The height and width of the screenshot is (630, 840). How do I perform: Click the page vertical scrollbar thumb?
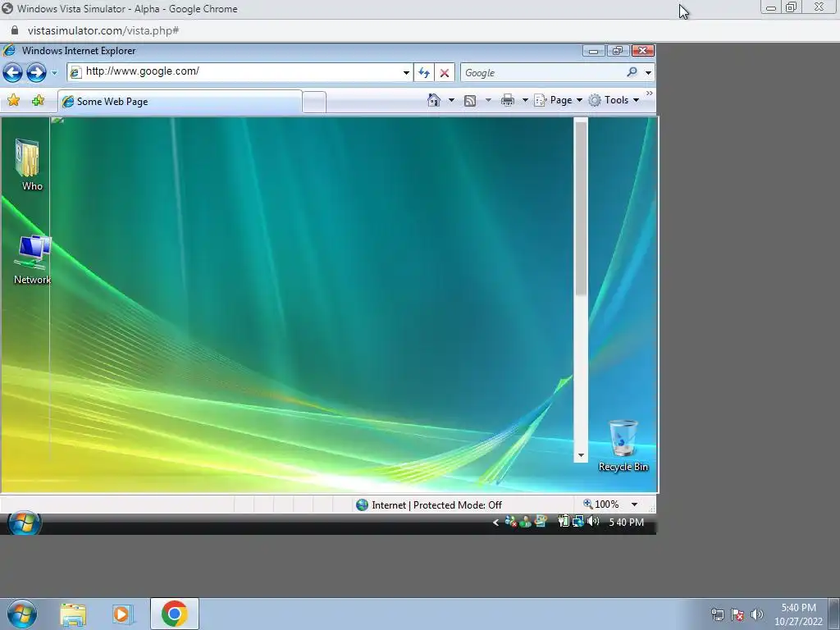581,208
